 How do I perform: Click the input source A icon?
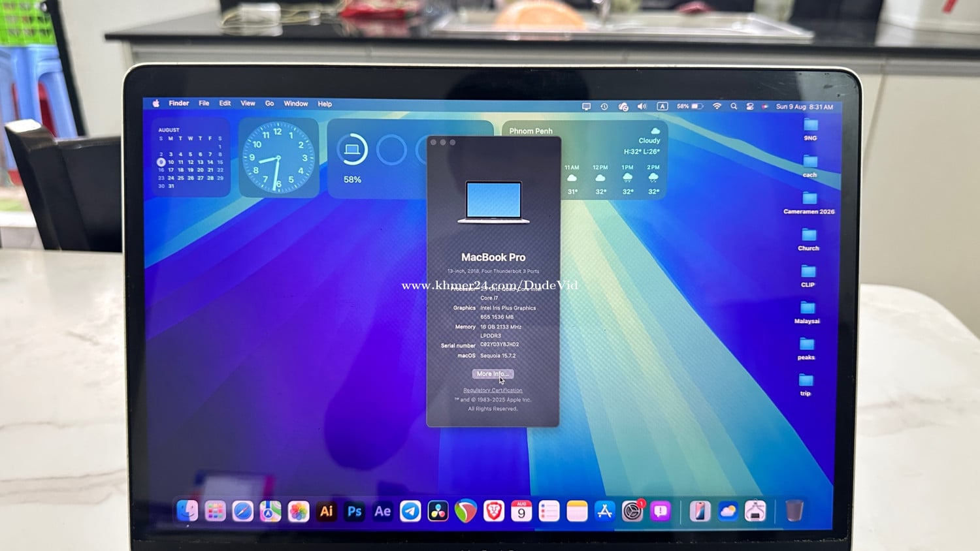click(x=662, y=106)
